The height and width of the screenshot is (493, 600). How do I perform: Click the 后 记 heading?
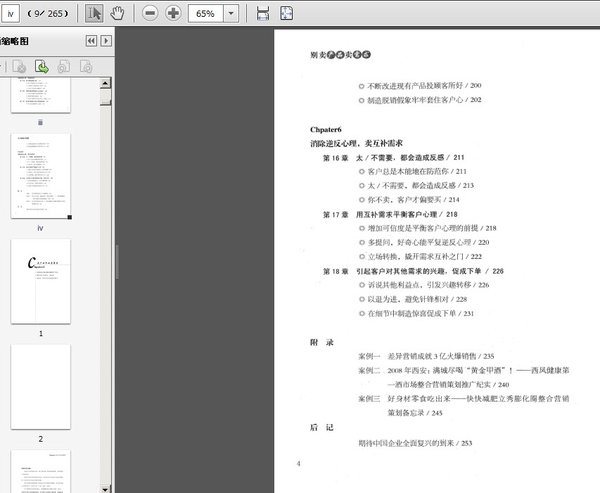322,428
